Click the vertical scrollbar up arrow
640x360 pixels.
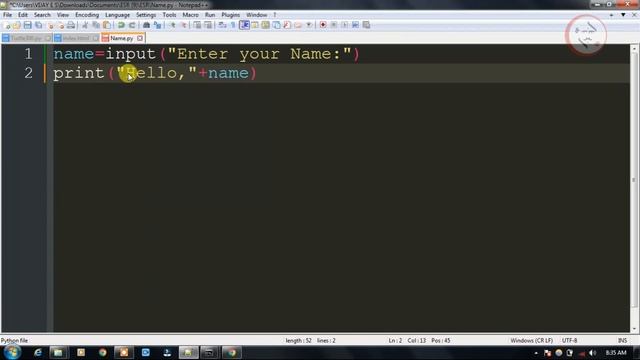[x=634, y=49]
